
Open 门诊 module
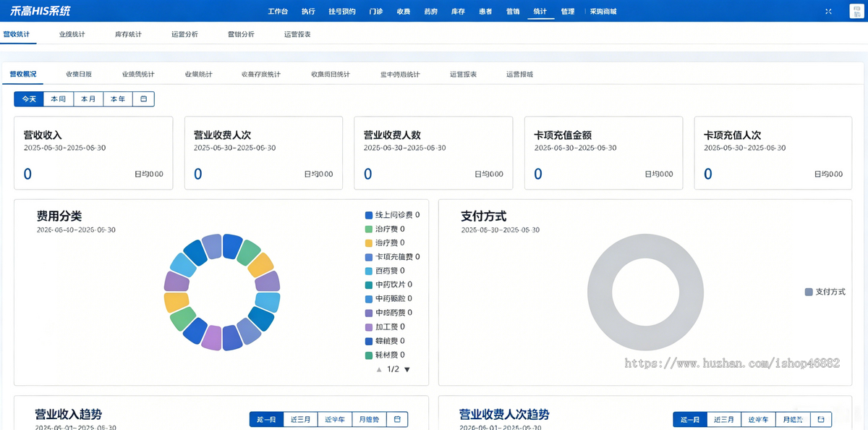[376, 12]
